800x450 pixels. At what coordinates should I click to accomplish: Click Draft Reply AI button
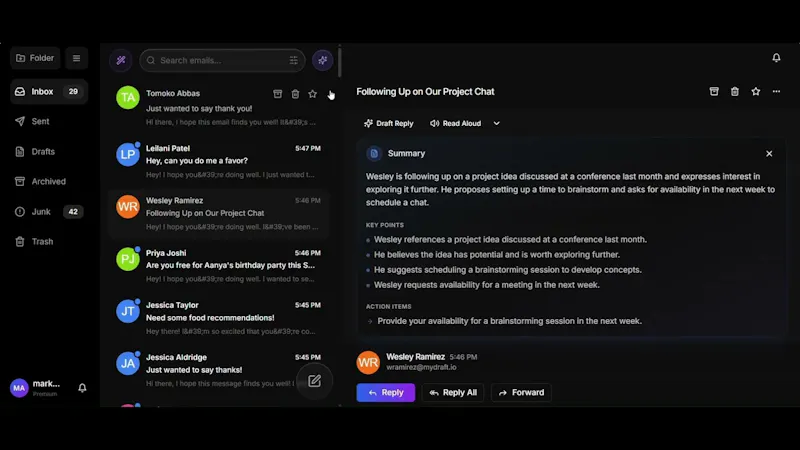[x=389, y=123]
